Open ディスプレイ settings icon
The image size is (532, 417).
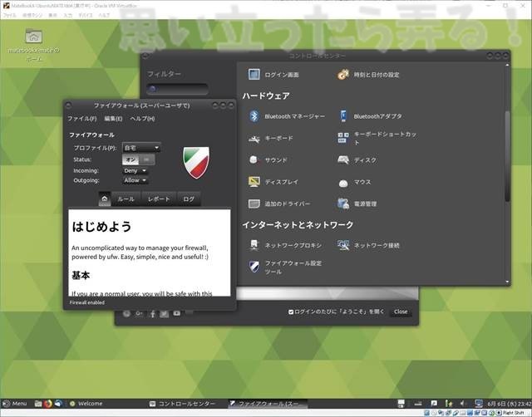(254, 182)
